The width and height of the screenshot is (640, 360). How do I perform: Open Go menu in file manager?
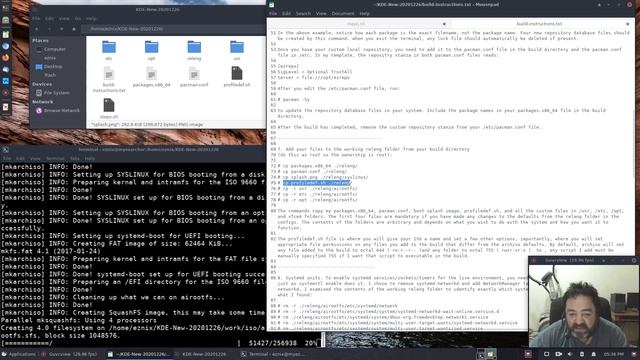pos(78,18)
